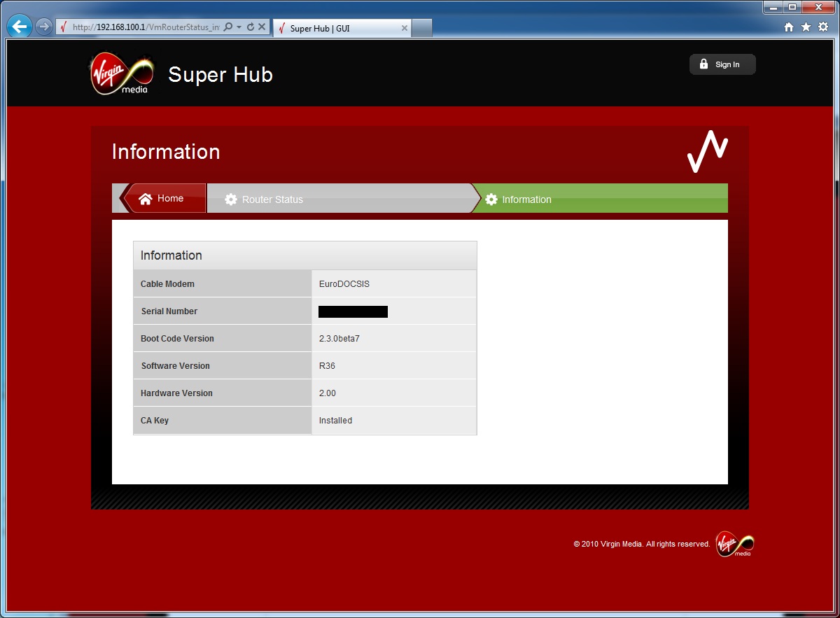Click the gear icon beside Router Status
The height and width of the screenshot is (618, 840).
pos(231,199)
